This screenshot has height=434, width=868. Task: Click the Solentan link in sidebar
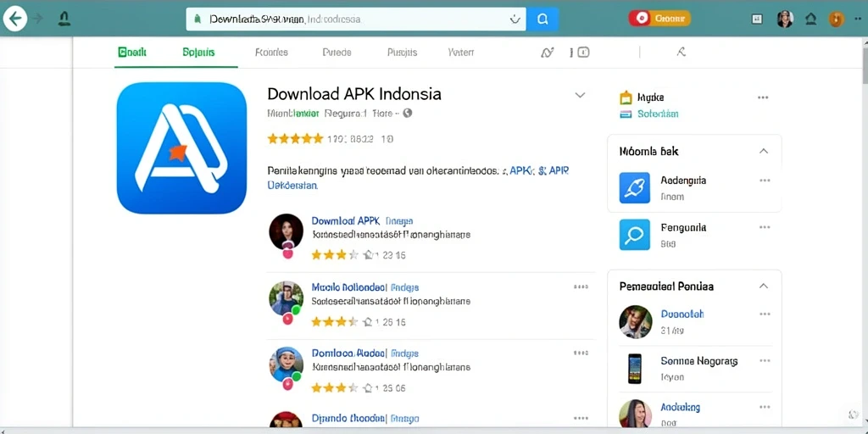(x=658, y=114)
